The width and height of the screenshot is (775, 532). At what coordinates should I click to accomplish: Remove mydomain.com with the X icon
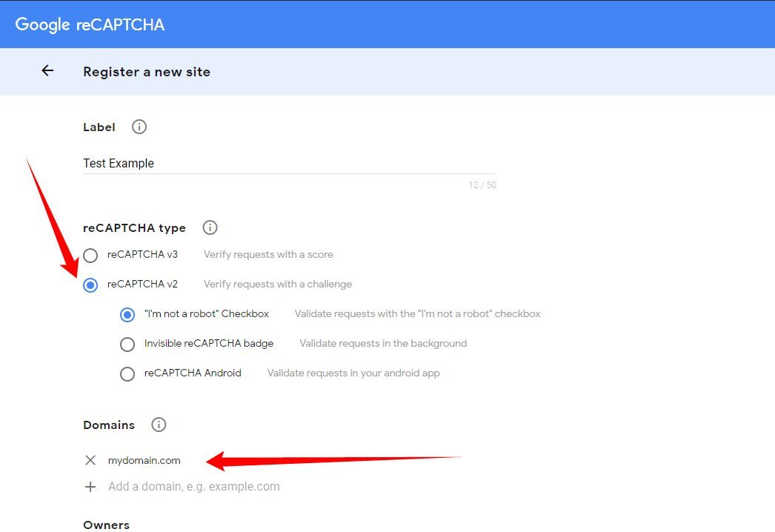[90, 460]
